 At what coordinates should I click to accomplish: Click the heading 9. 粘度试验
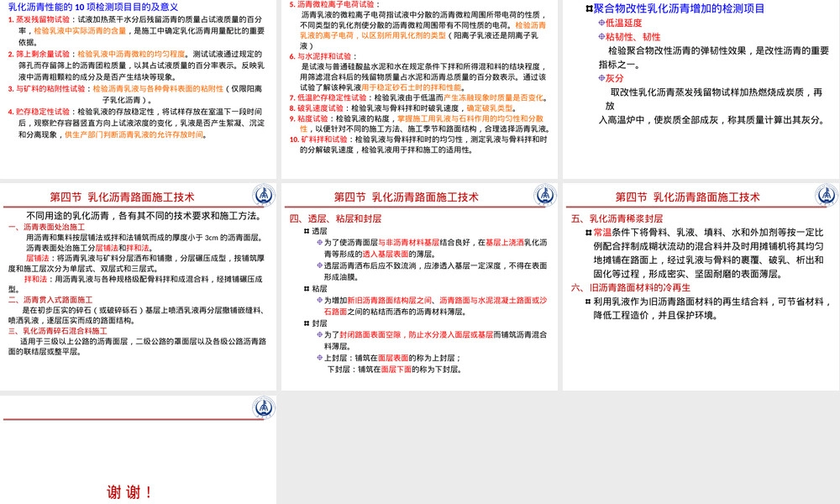308,119
